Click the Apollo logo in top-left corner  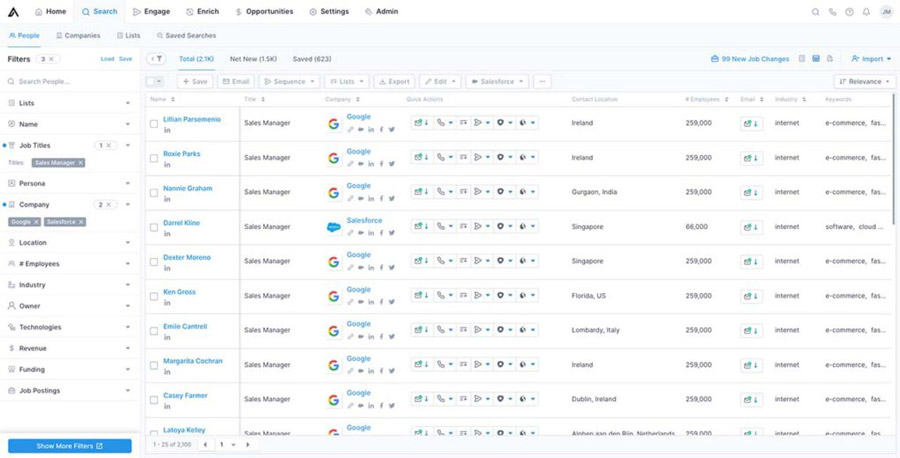pos(15,12)
